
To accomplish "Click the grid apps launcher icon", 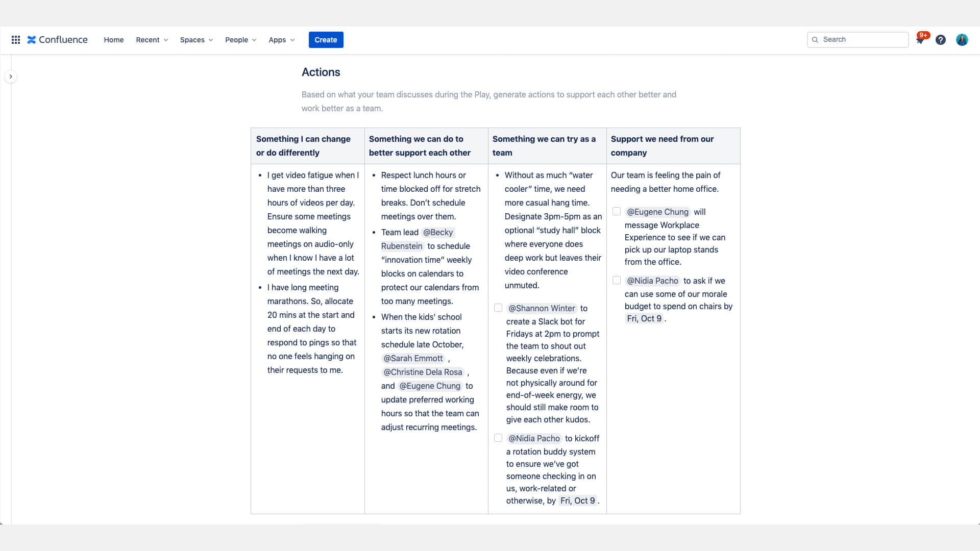I will pos(15,40).
